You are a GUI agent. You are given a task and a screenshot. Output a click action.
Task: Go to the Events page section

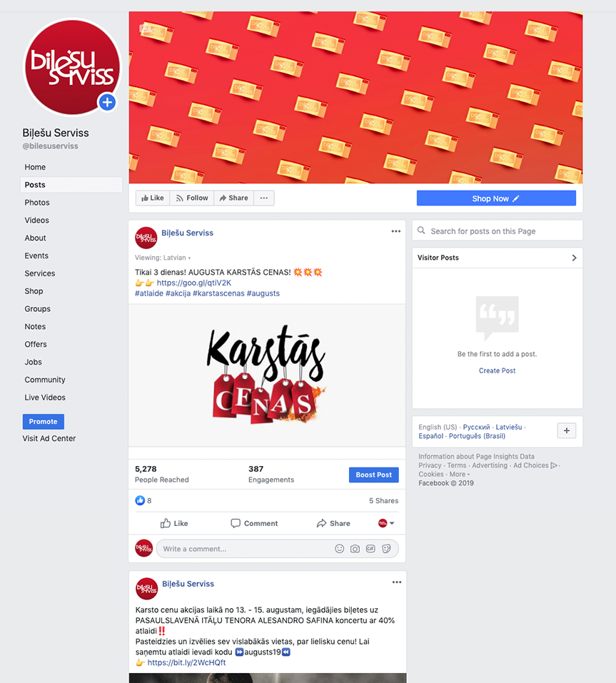[x=36, y=256]
